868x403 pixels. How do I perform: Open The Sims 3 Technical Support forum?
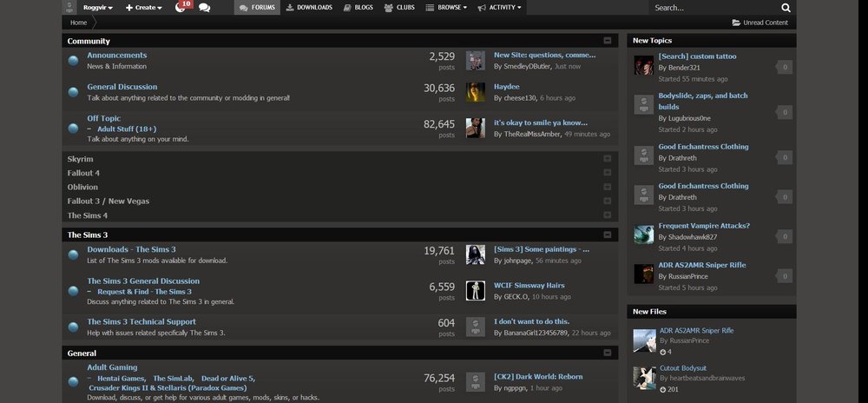tap(141, 321)
